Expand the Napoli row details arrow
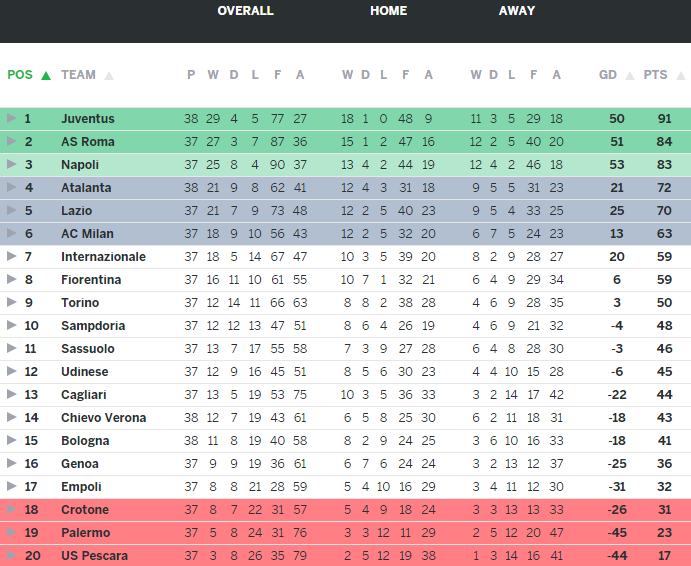The width and height of the screenshot is (691, 566). tap(12, 164)
